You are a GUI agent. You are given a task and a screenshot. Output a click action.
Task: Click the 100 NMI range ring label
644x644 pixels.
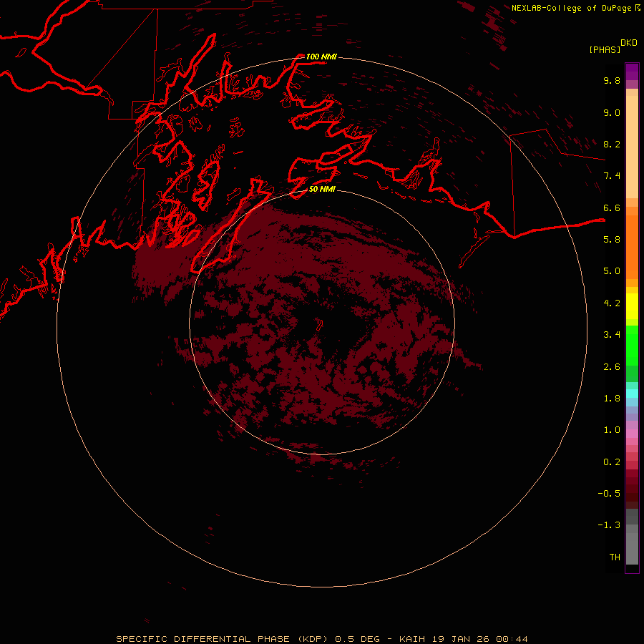coord(321,57)
